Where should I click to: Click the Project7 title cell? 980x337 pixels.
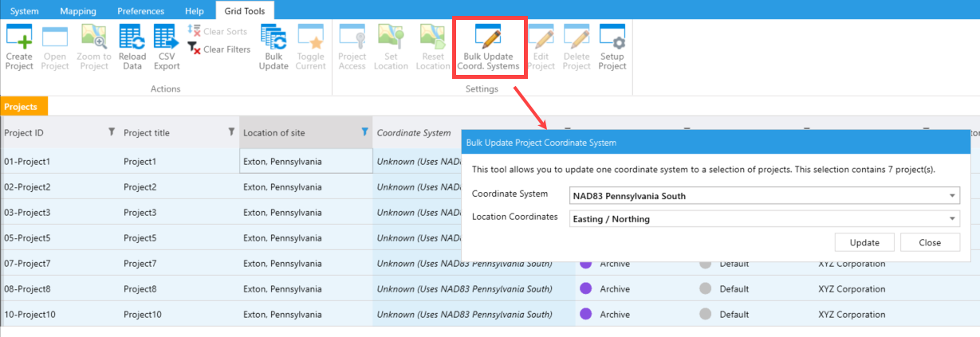point(179,263)
